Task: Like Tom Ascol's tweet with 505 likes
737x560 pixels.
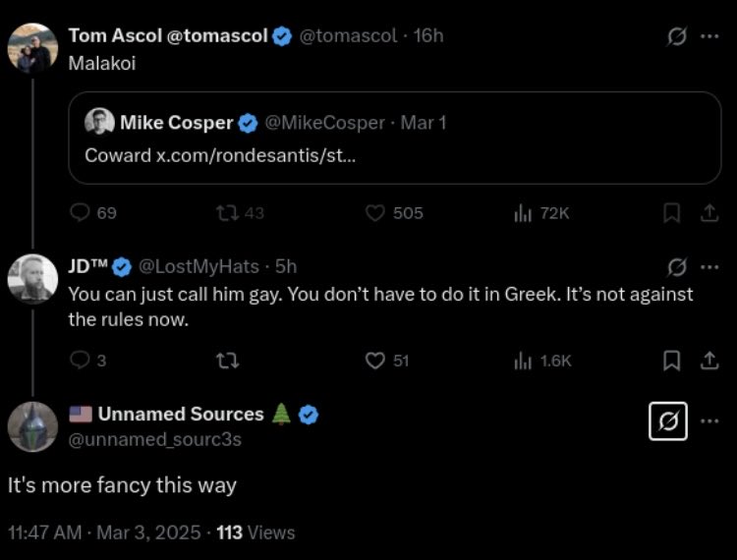Action: [374, 213]
